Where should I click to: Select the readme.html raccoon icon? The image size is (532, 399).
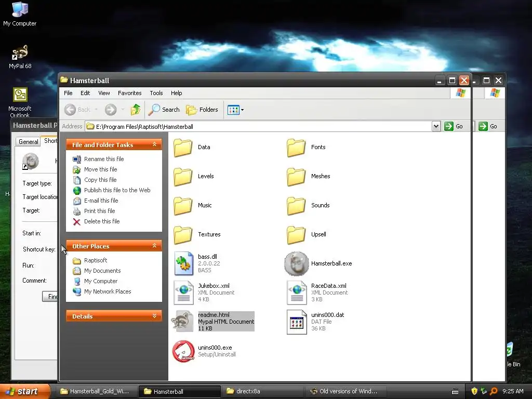point(182,321)
